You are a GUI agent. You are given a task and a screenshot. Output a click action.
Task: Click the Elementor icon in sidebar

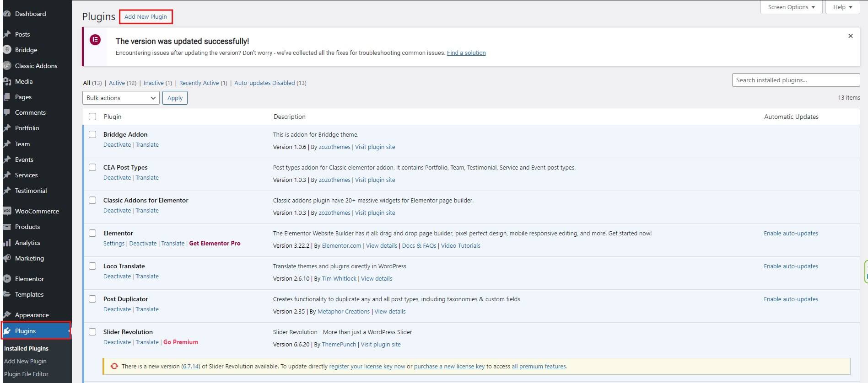click(7, 279)
